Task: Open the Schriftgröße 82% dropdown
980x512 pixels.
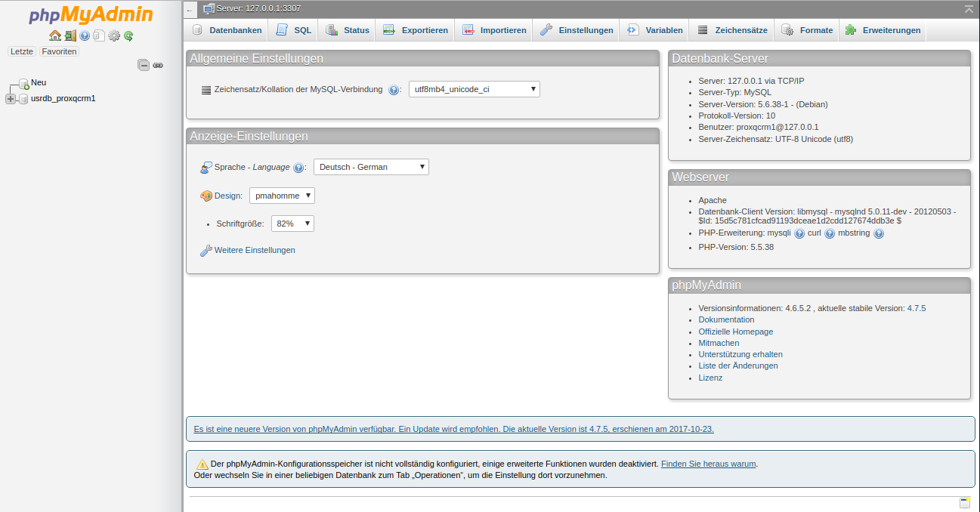Action: pyautogui.click(x=292, y=224)
